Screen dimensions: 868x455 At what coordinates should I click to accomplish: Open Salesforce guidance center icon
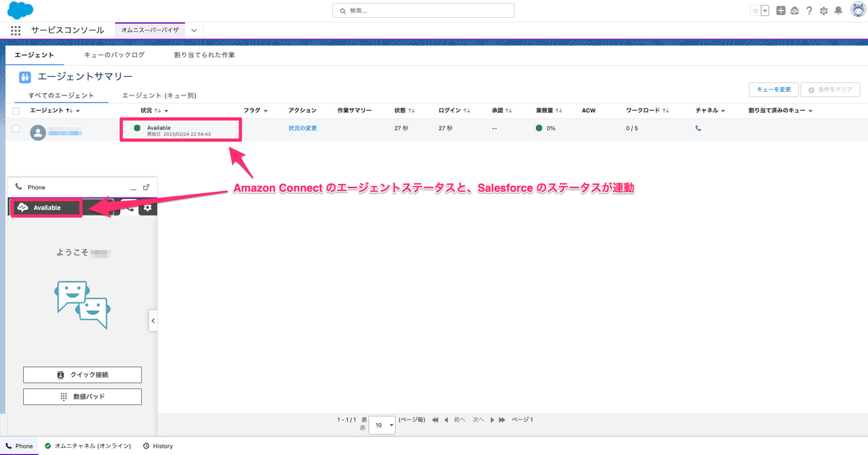[794, 10]
